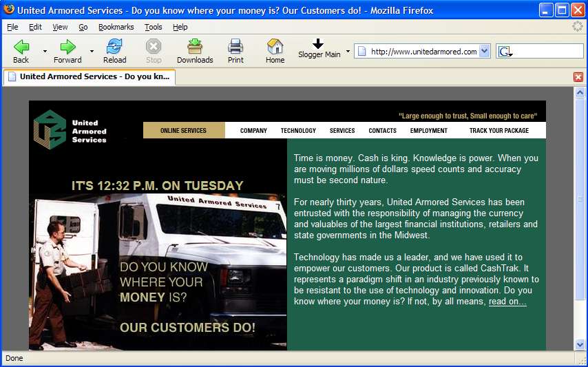This screenshot has height=367, width=588.
Task: Close the current tab with red X
Action: pyautogui.click(x=578, y=77)
